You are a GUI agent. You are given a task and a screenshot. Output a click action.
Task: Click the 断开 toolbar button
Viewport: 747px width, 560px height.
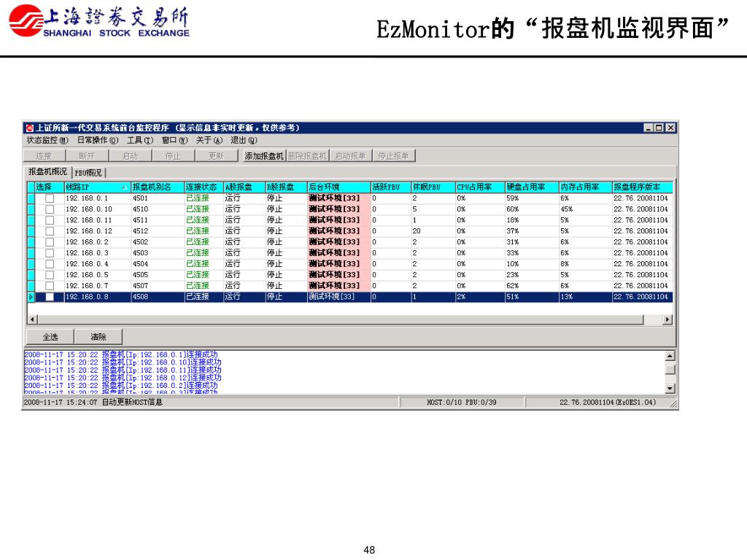click(x=87, y=156)
